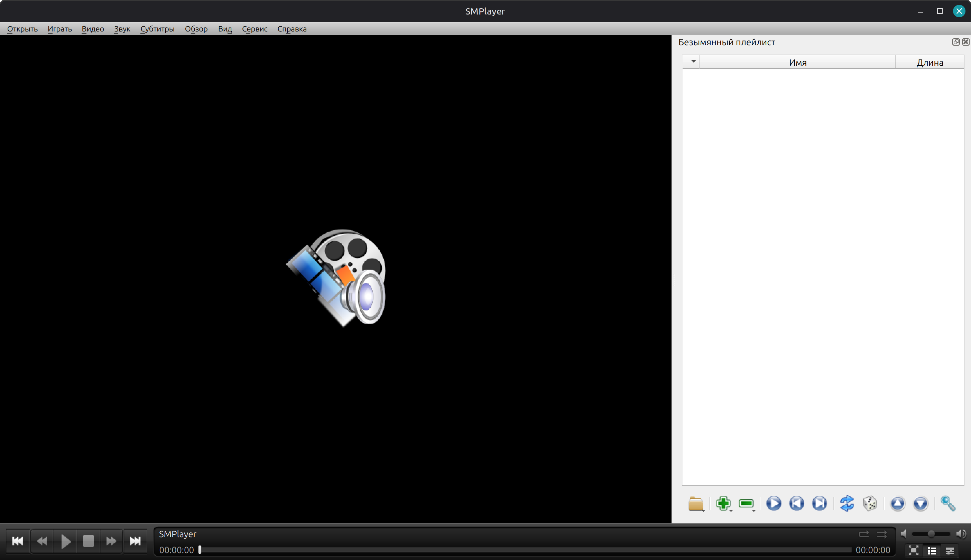
Task: Stop playback with the square button
Action: [x=89, y=541]
